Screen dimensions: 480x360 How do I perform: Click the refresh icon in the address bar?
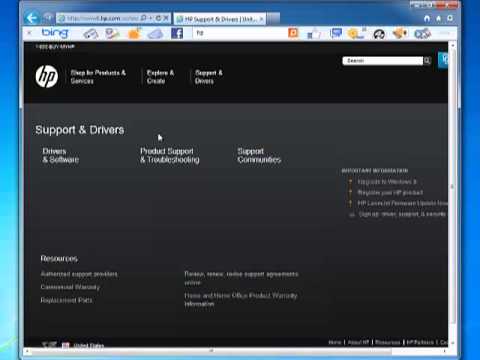158,18
